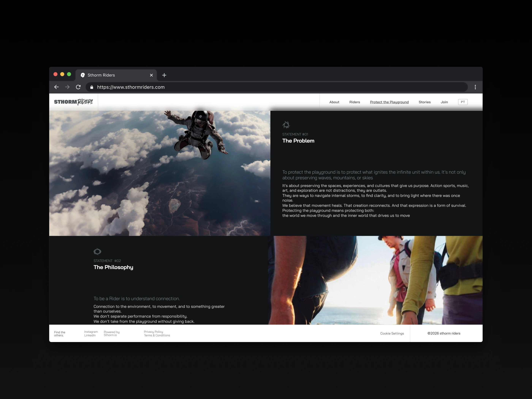Click the browser forward arrow
The image size is (532, 399).
(x=67, y=87)
